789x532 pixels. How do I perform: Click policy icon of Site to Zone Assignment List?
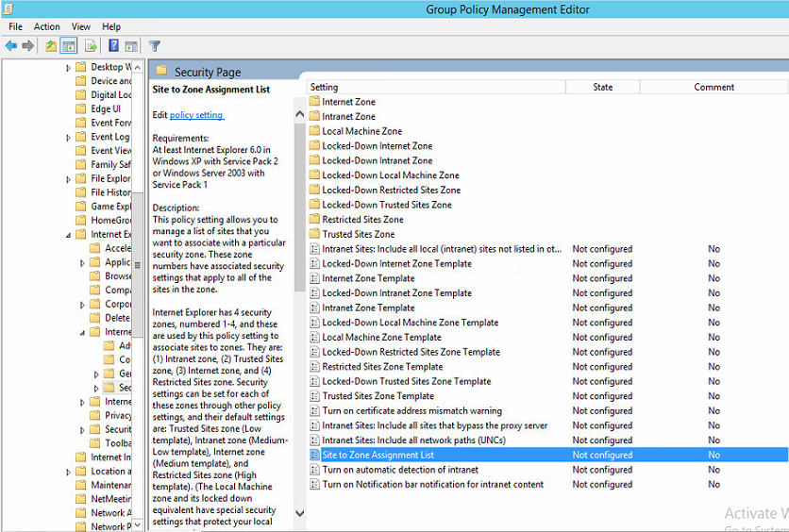point(314,455)
